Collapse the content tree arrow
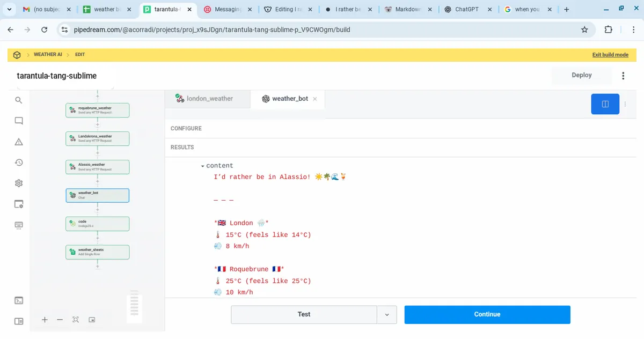The image size is (644, 339). click(202, 166)
